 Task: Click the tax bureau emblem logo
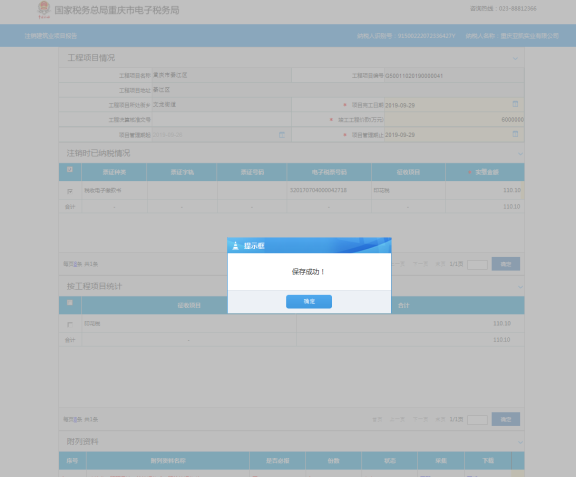tap(44, 10)
